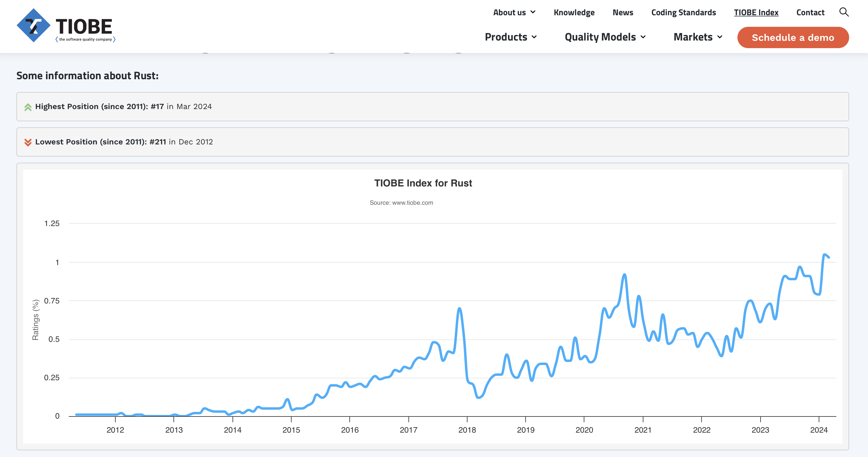This screenshot has width=868, height=457.
Task: Click the Schedule a demo button
Action: click(793, 37)
